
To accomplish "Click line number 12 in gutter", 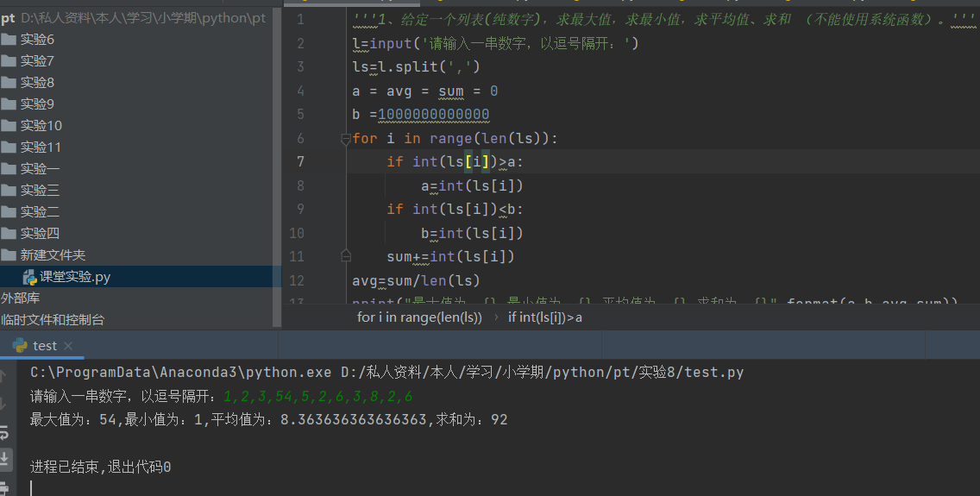I will [297, 280].
